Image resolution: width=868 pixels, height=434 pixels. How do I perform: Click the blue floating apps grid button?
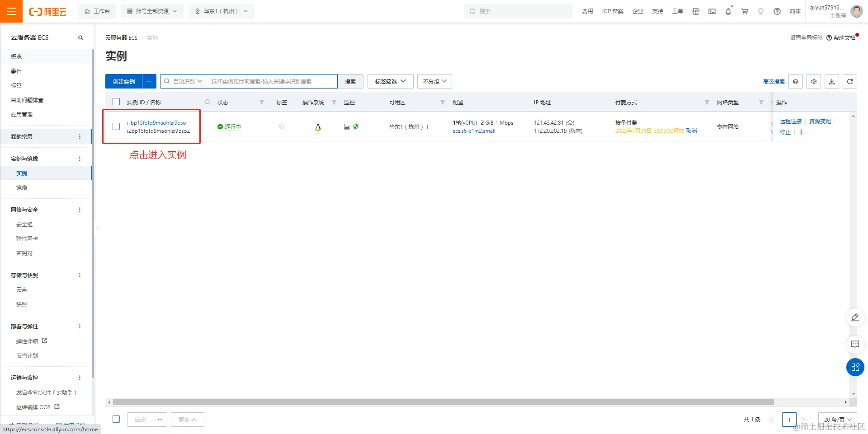855,367
